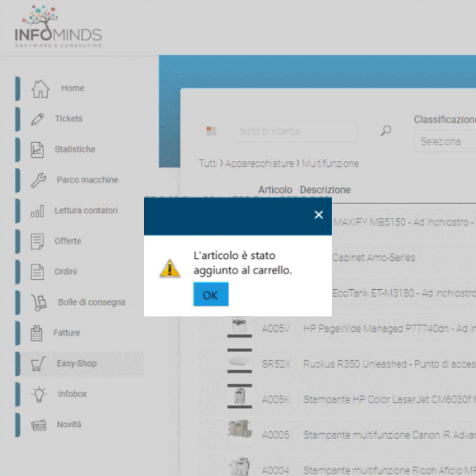Open the Classificazione Seleziona dropdown

point(445,141)
